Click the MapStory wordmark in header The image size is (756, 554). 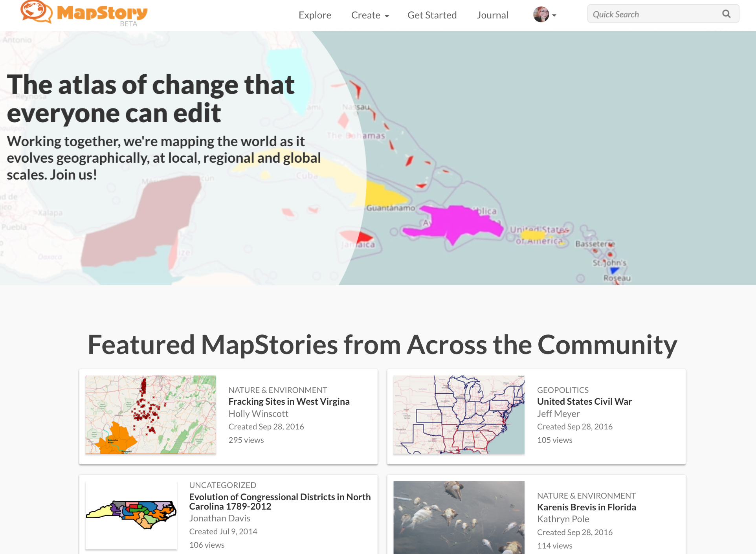pyautogui.click(x=102, y=13)
